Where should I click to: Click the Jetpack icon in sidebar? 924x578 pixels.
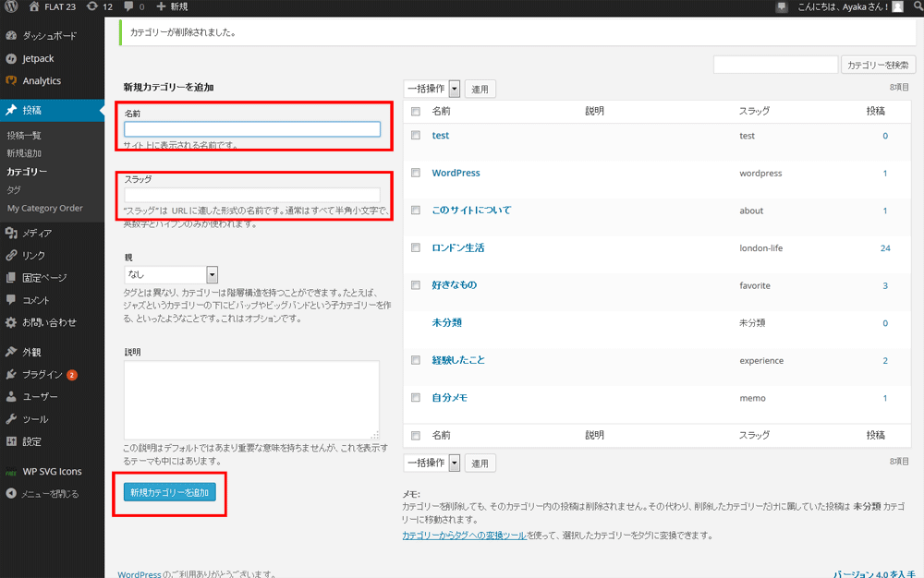click(x=11, y=58)
